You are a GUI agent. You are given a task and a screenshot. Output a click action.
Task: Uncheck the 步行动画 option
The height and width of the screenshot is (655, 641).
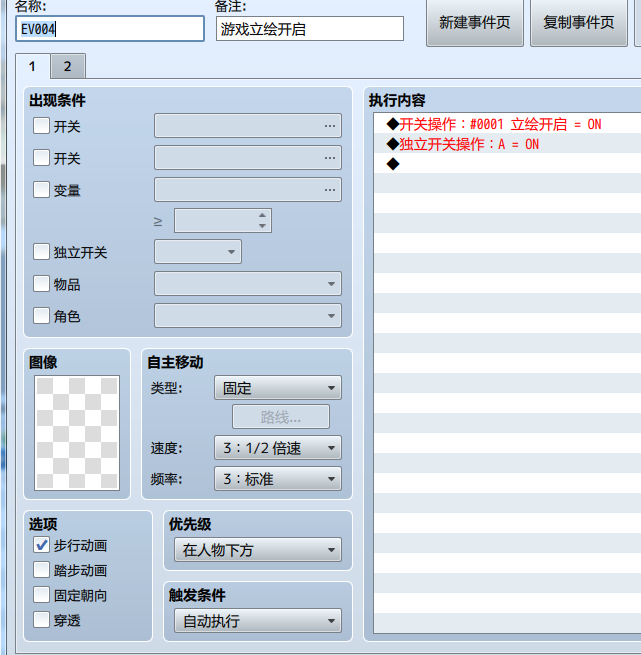(x=41, y=545)
